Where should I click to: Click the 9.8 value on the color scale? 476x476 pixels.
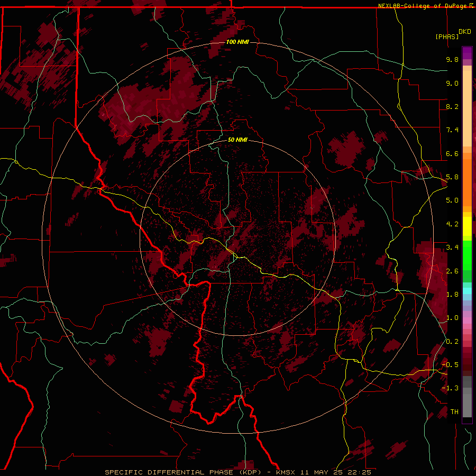coord(452,59)
